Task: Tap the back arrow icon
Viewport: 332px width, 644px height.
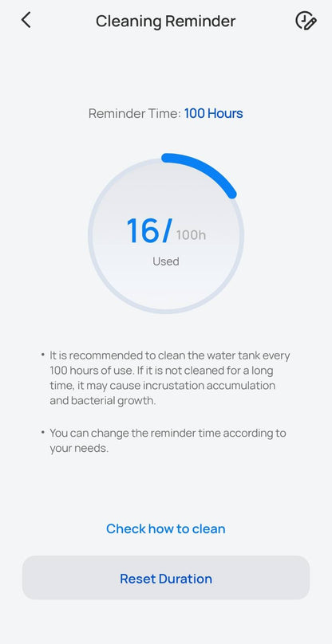Action: point(26,20)
